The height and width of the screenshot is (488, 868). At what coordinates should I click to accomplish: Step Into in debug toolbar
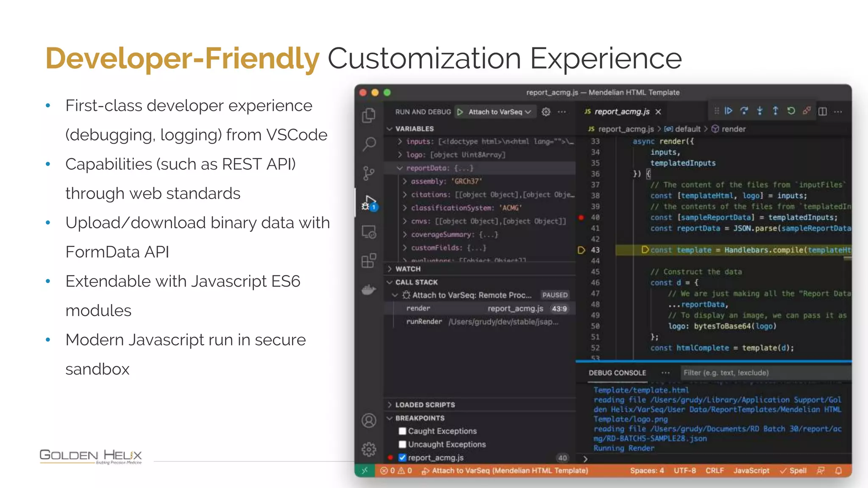click(759, 111)
